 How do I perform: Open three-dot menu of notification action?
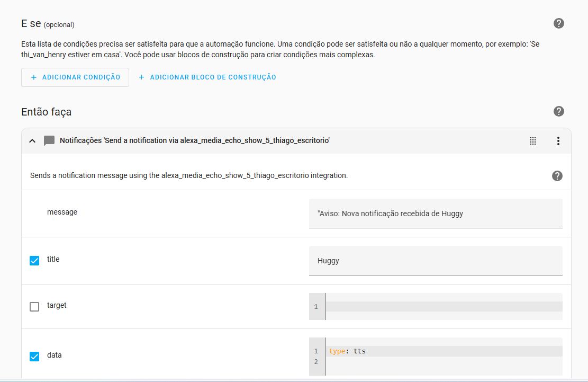coord(558,141)
